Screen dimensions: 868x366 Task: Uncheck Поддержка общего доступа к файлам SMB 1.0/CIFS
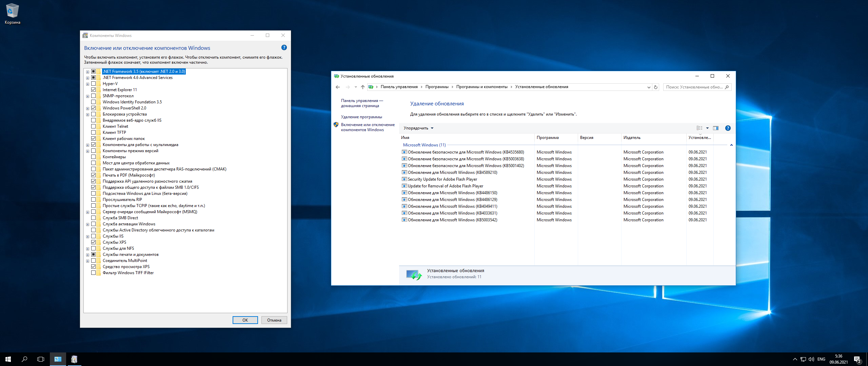[x=93, y=187]
